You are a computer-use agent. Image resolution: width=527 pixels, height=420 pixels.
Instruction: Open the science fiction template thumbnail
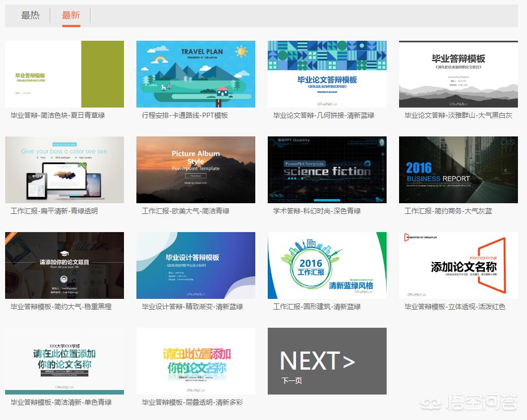pos(327,170)
